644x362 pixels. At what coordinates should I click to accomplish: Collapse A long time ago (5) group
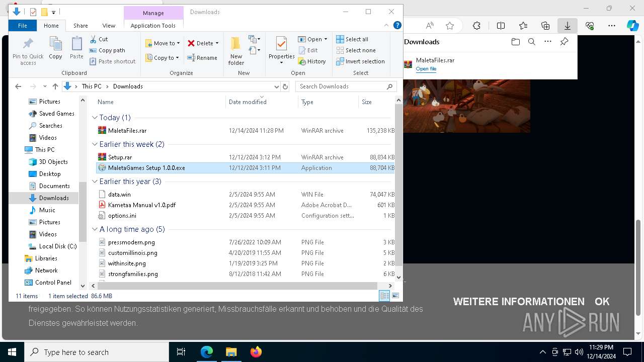[95, 229]
